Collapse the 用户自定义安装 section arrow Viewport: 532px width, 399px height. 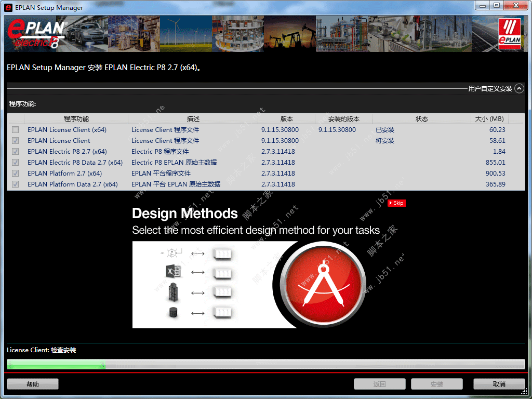tap(519, 88)
